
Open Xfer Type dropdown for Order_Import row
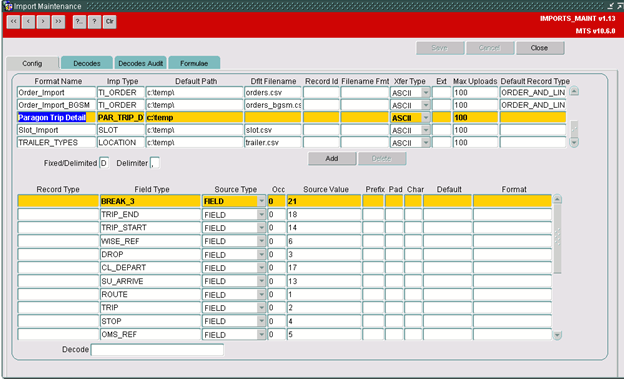tap(426, 93)
